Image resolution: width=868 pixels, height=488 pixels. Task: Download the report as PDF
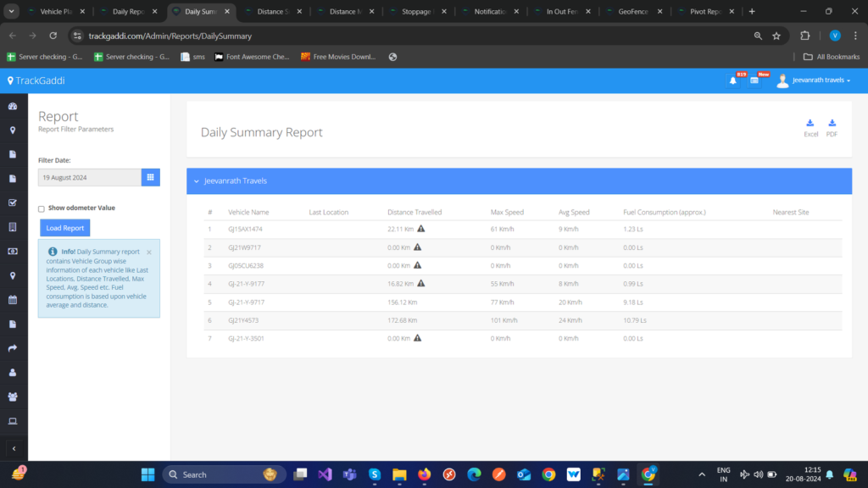click(832, 128)
